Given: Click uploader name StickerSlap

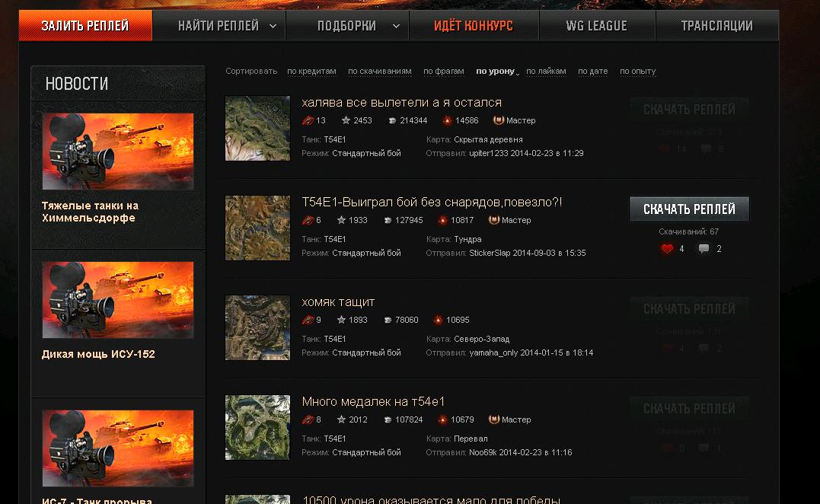Looking at the screenshot, I should tap(490, 253).
